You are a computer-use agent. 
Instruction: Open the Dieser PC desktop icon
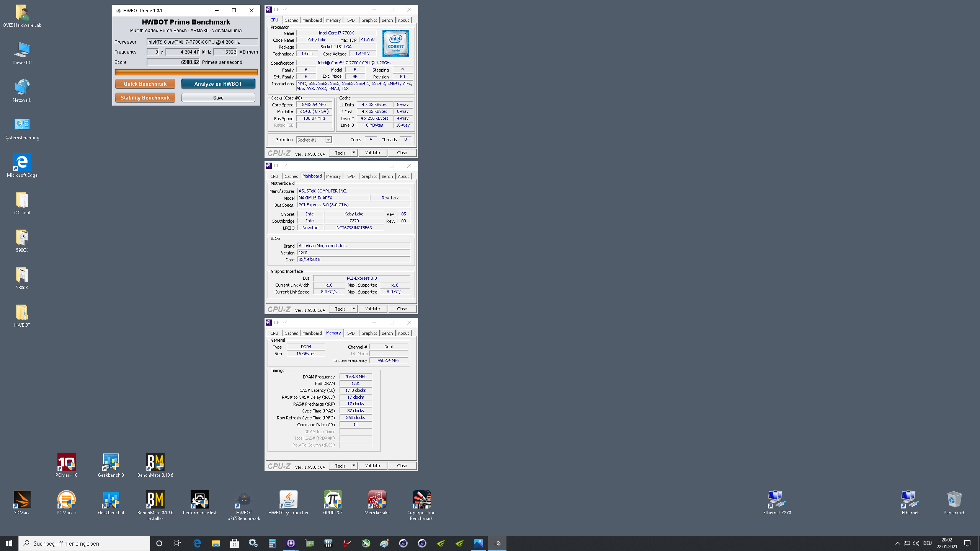click(x=22, y=53)
